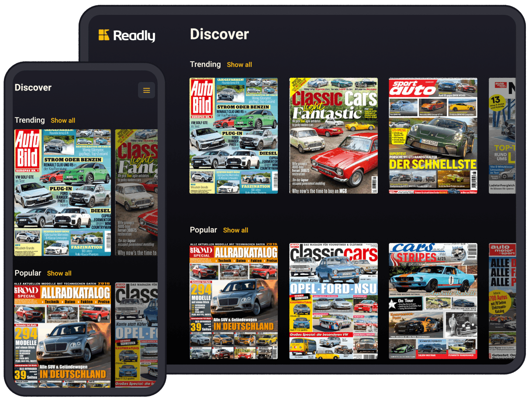Click Show all beside Trending on the phone

coord(63,121)
